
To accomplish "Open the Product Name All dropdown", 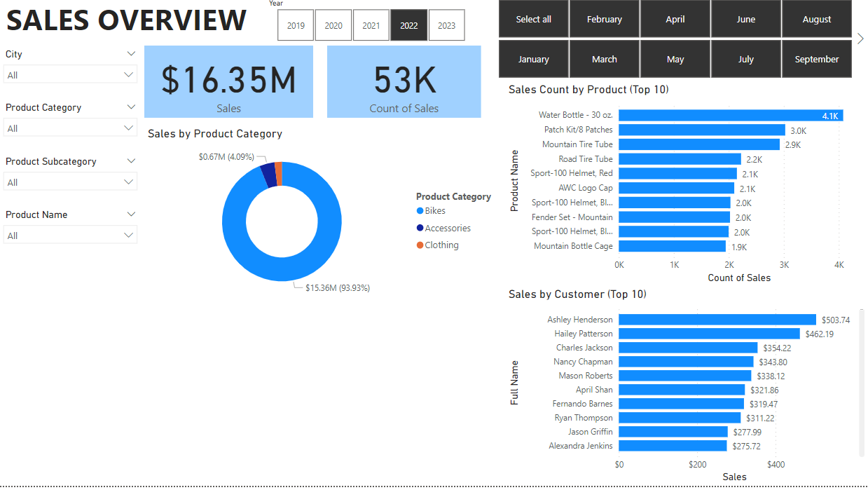I will point(70,236).
